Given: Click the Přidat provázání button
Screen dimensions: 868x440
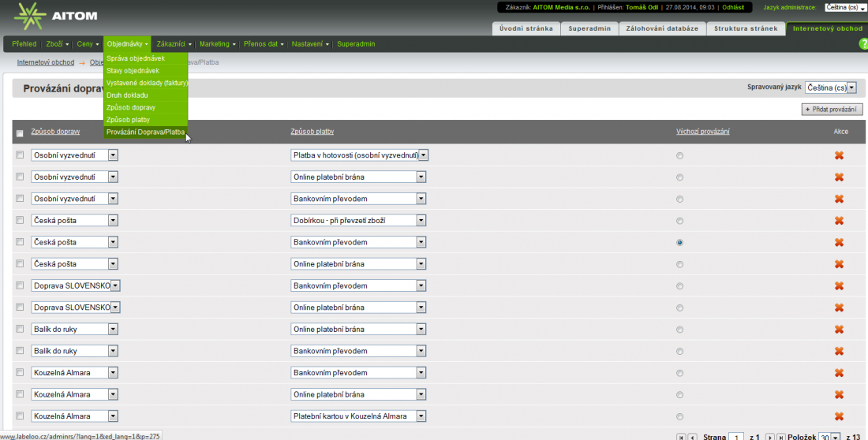Looking at the screenshot, I should 831,109.
